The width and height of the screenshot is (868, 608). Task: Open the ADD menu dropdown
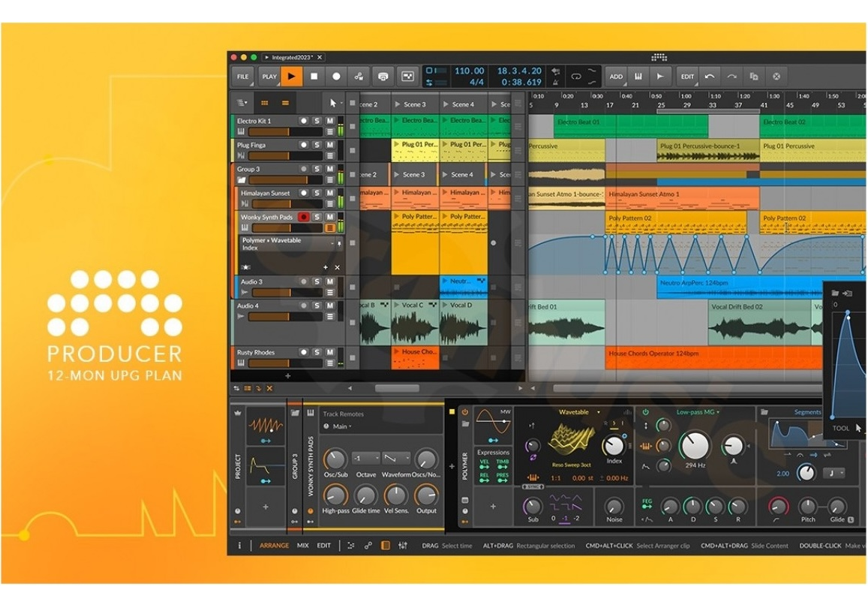(x=616, y=77)
